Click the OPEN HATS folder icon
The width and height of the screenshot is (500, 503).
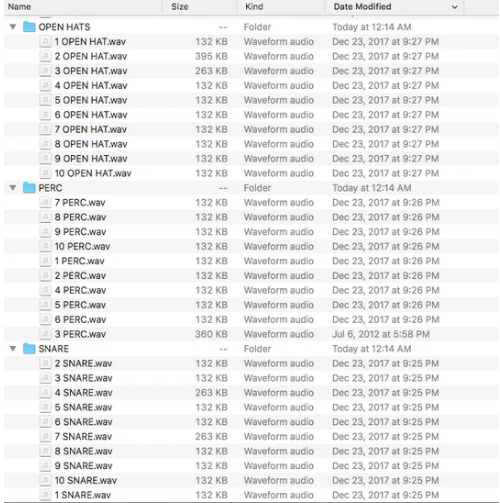click(x=29, y=27)
